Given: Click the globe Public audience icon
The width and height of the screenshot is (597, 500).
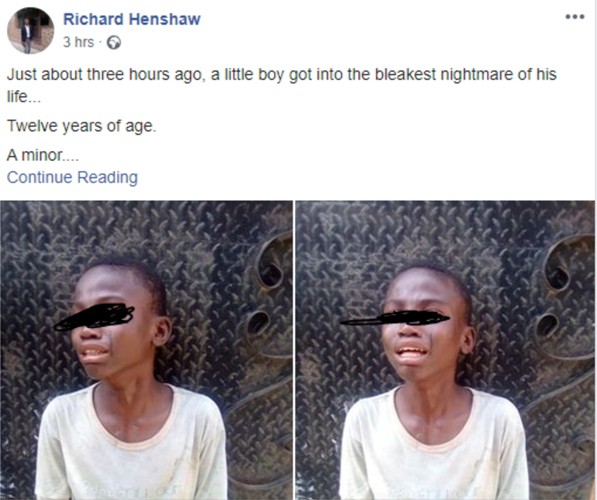Looking at the screenshot, I should point(113,43).
